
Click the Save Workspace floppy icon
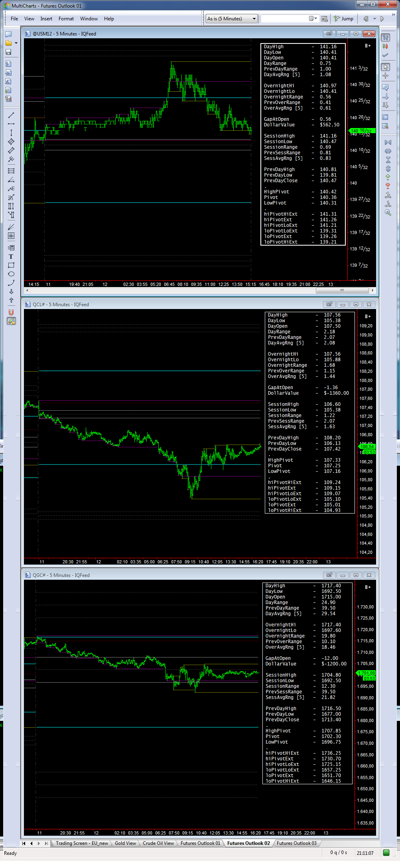point(8,52)
